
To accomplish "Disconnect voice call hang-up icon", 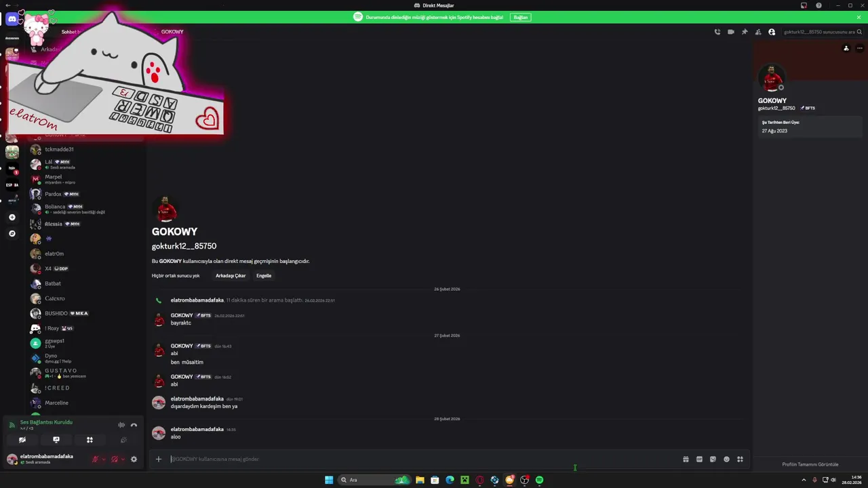I will pyautogui.click(x=134, y=425).
